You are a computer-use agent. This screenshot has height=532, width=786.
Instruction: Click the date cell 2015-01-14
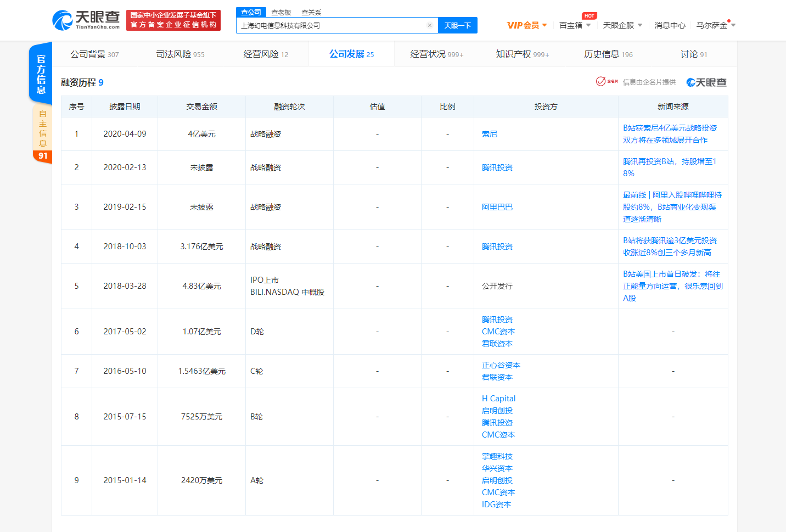[x=125, y=480]
